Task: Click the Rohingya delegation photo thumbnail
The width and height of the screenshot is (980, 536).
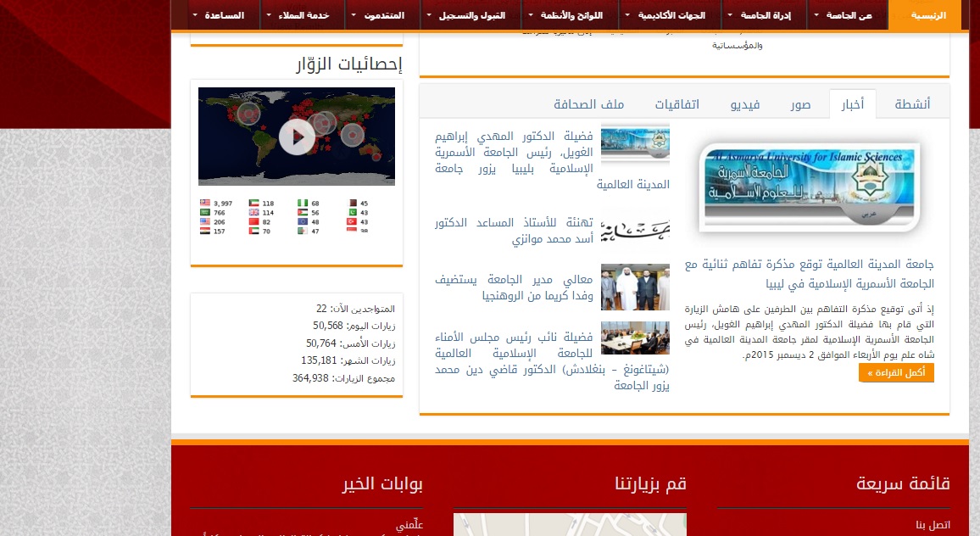Action: [635, 287]
